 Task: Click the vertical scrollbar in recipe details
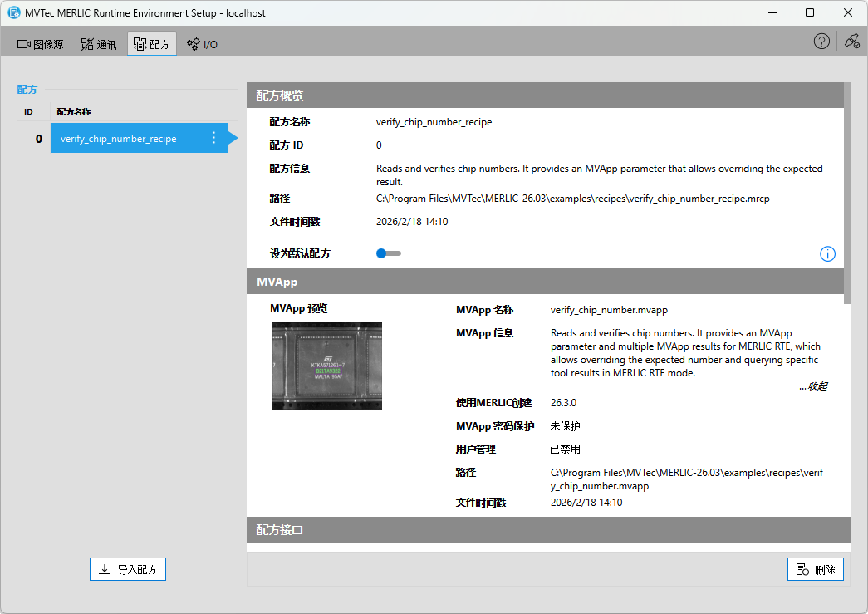click(847, 191)
